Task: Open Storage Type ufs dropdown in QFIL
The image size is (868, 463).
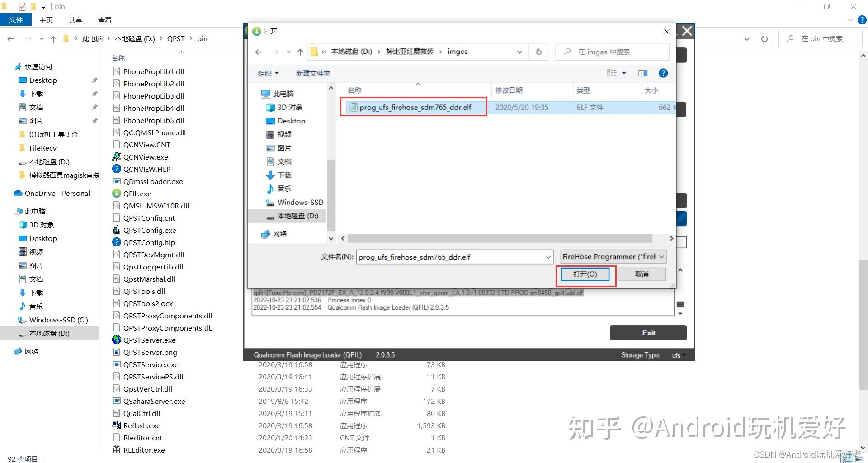Action: pyautogui.click(x=678, y=355)
